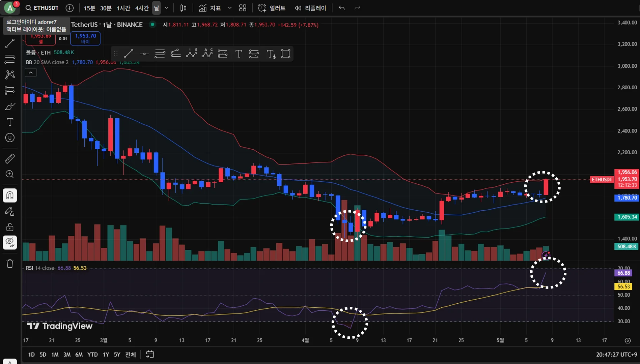Switch to the 1시간 interval
Image resolution: width=640 pixels, height=364 pixels.
point(123,8)
